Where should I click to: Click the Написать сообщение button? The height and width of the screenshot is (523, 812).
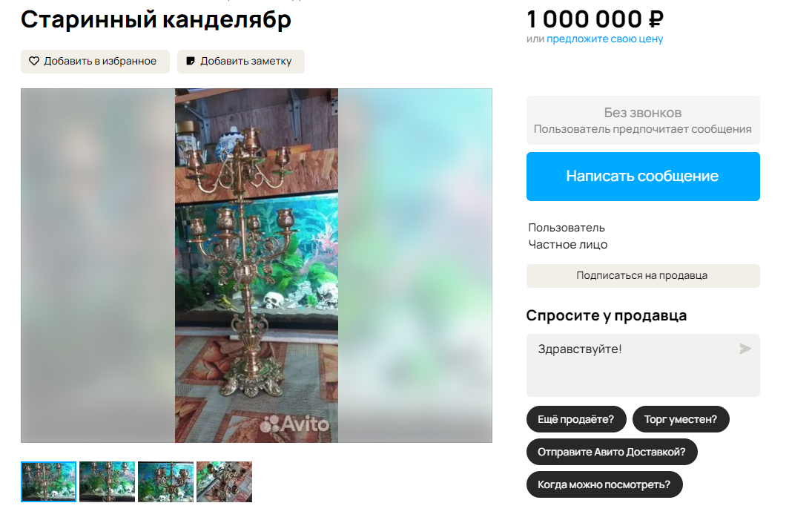(x=643, y=176)
